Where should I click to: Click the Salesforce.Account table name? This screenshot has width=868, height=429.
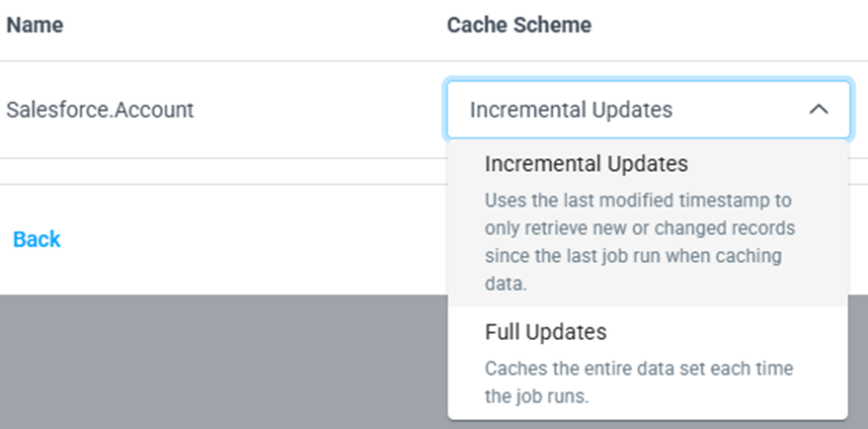(100, 110)
